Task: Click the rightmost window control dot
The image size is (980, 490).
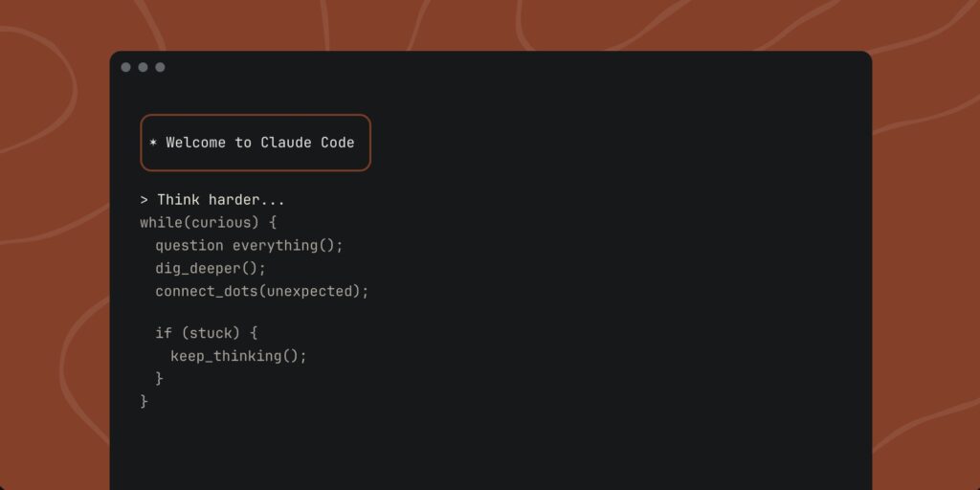Action: pos(160,67)
